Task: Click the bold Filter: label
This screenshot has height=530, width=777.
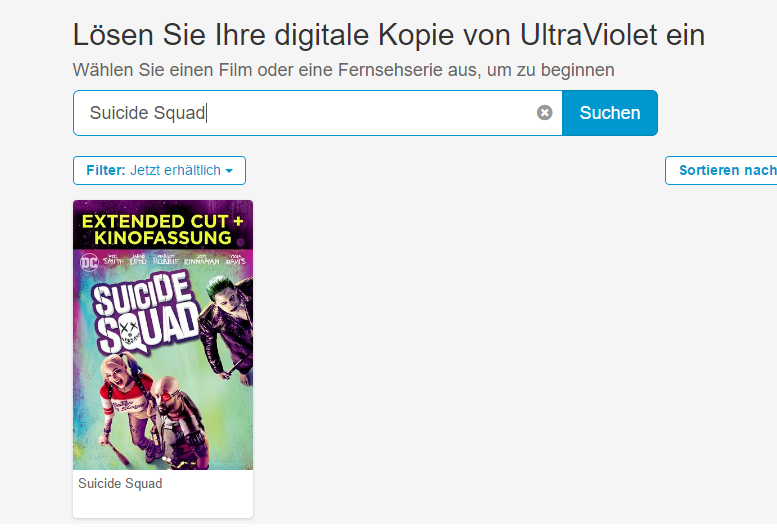Action: [x=106, y=170]
